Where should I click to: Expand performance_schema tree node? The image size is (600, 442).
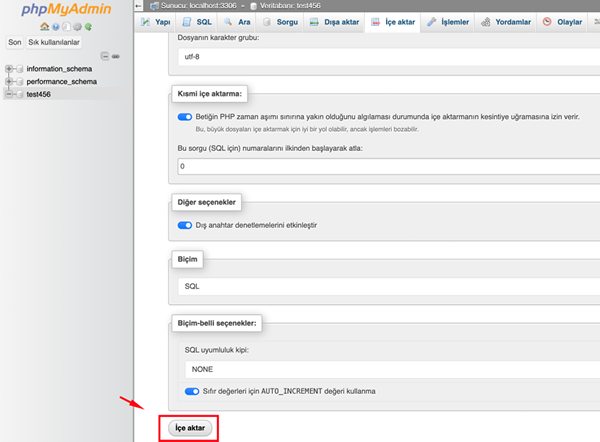tap(9, 82)
